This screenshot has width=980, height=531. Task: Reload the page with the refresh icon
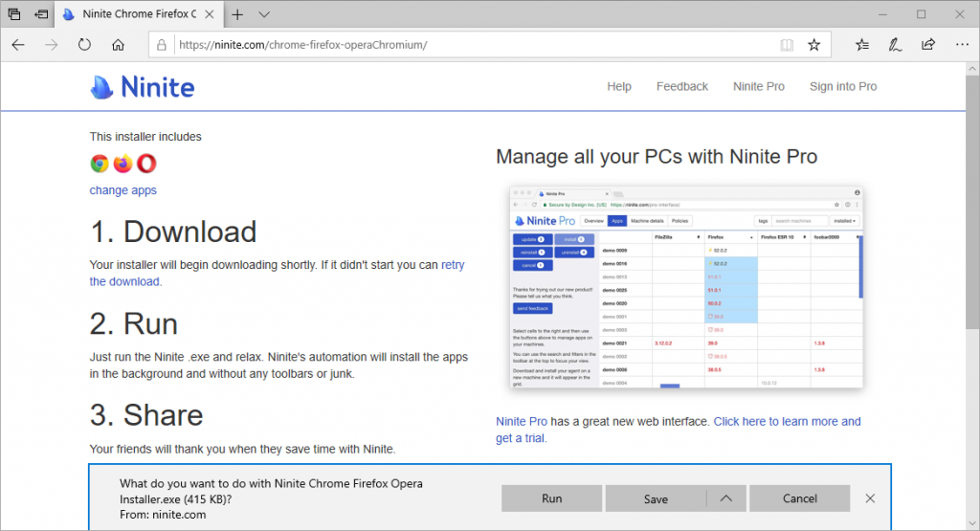click(84, 45)
